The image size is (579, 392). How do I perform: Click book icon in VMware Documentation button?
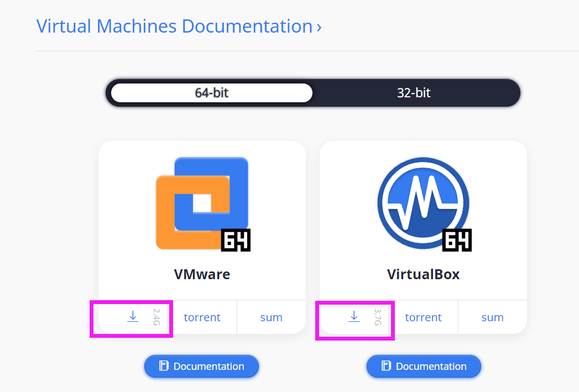(x=164, y=366)
